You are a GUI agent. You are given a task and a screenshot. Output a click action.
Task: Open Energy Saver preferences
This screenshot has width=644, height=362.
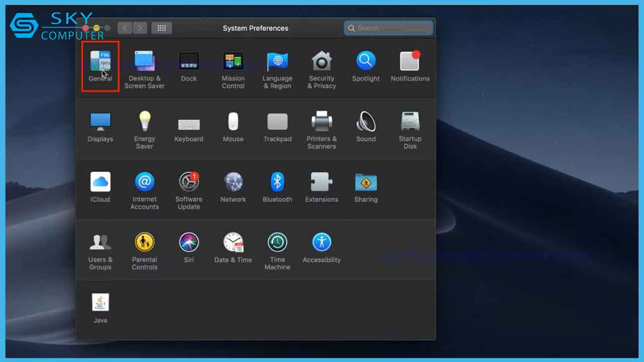(x=144, y=130)
